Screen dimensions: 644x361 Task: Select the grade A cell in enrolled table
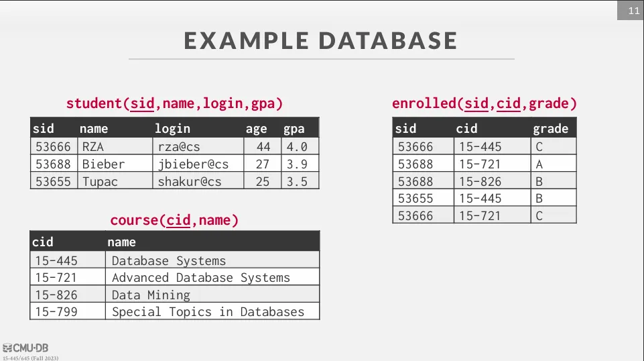(539, 164)
